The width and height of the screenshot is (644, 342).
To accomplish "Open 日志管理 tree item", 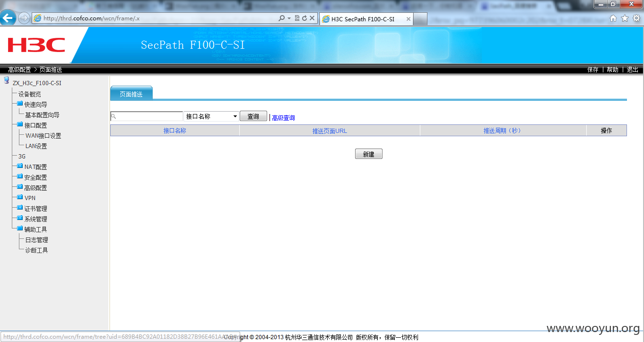I will [x=36, y=240].
